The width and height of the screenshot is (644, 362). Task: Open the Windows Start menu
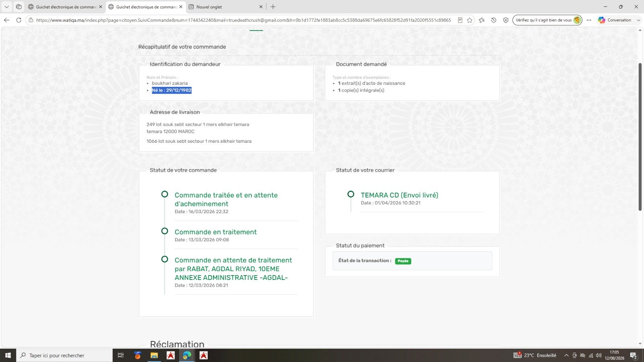[8, 355]
